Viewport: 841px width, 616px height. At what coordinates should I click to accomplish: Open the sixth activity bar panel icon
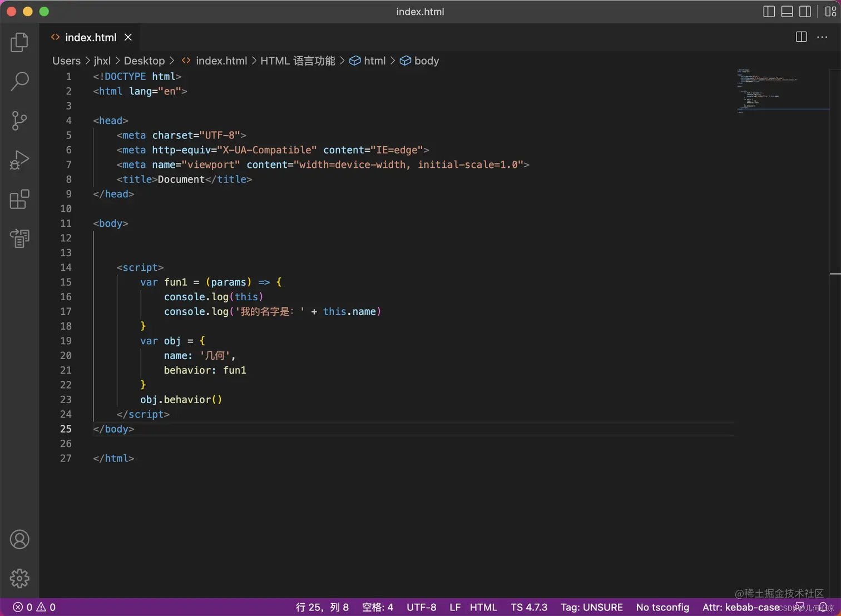19,239
